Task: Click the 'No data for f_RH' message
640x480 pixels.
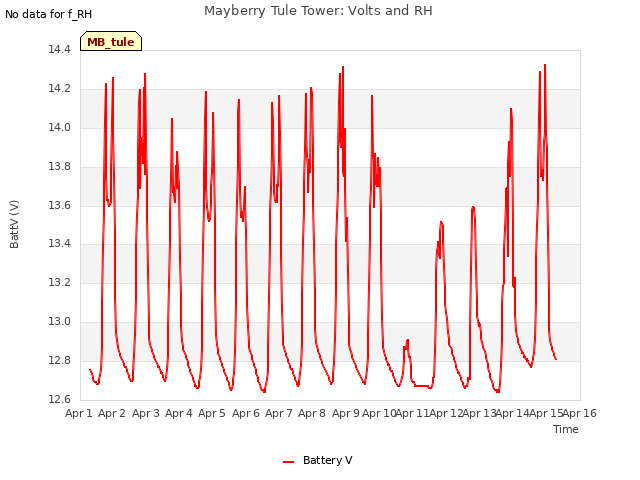Action: [48, 14]
